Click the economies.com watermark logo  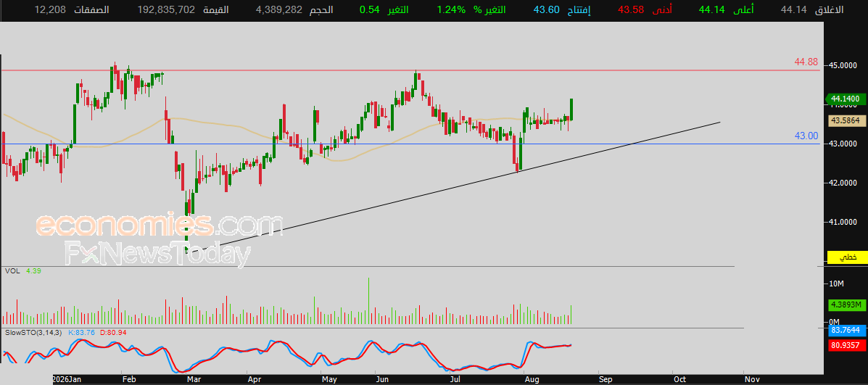[x=159, y=225]
